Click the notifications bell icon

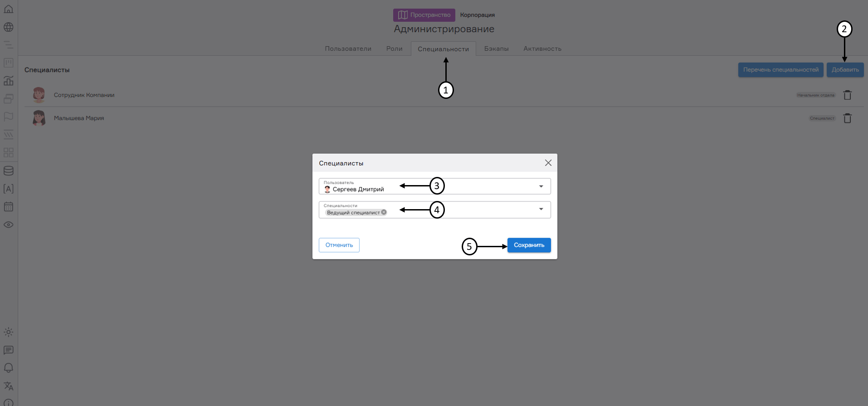(9, 368)
